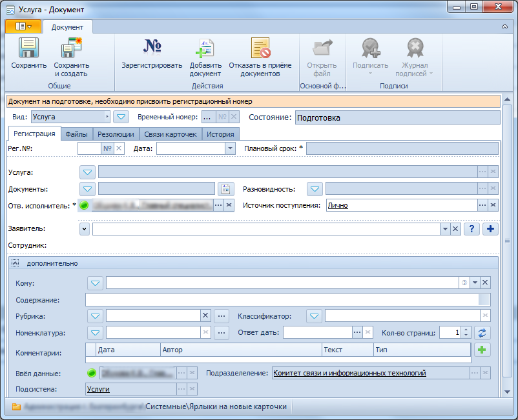
Task: Open the Резолюции tab
Action: tap(116, 134)
